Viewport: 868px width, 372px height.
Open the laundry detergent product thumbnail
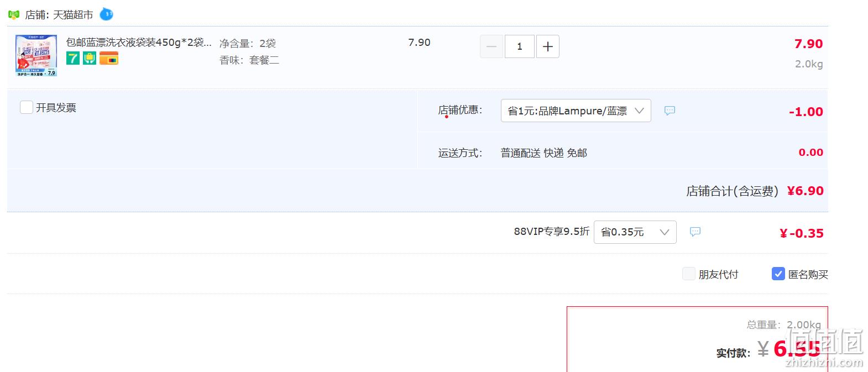[x=36, y=55]
